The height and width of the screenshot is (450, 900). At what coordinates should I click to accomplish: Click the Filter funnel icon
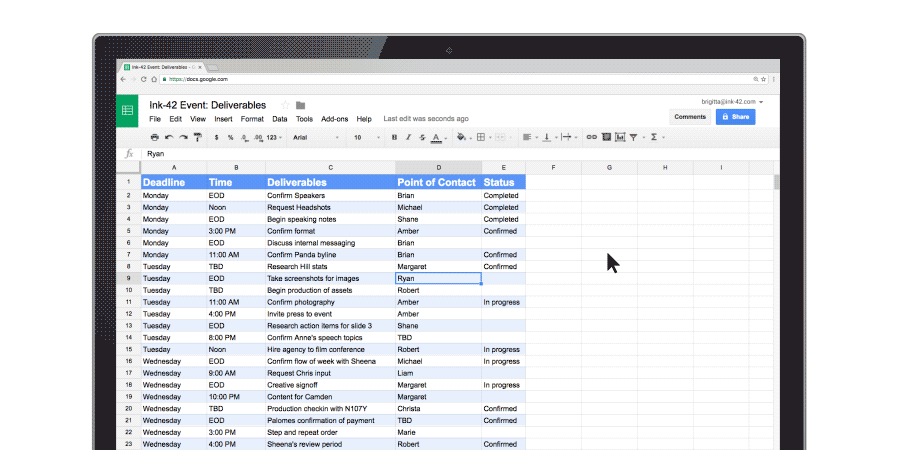(634, 137)
